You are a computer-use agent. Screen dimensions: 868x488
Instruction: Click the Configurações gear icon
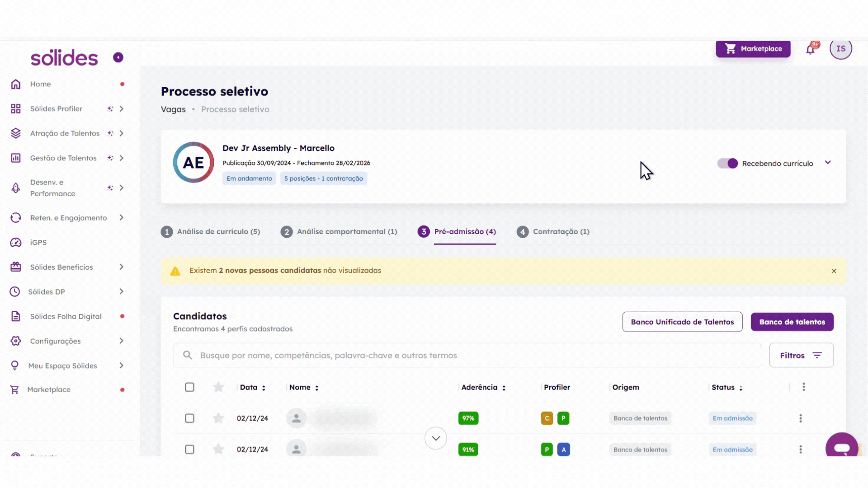pos(16,341)
